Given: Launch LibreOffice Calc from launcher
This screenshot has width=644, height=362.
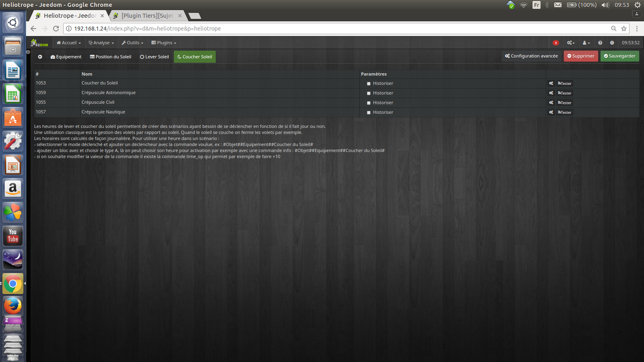Looking at the screenshot, I should pyautogui.click(x=13, y=94).
